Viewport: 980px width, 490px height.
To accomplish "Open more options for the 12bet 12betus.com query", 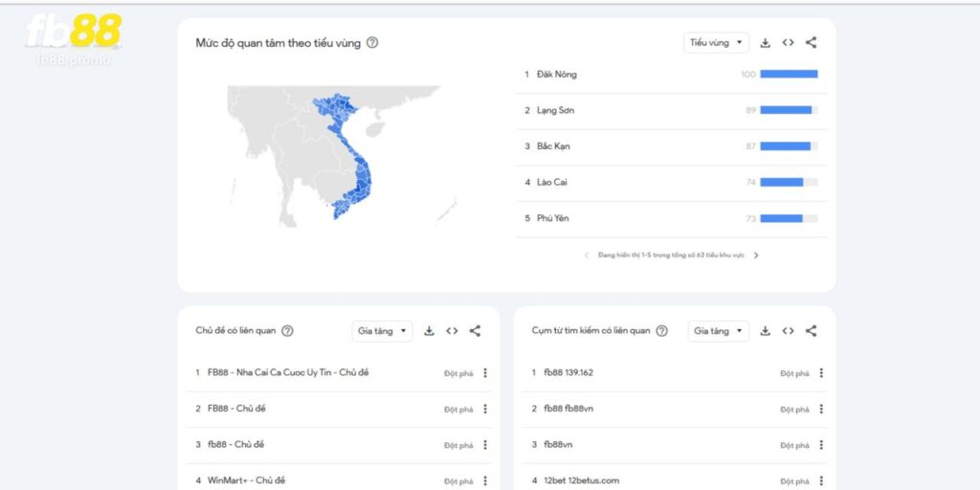I will coord(820,481).
